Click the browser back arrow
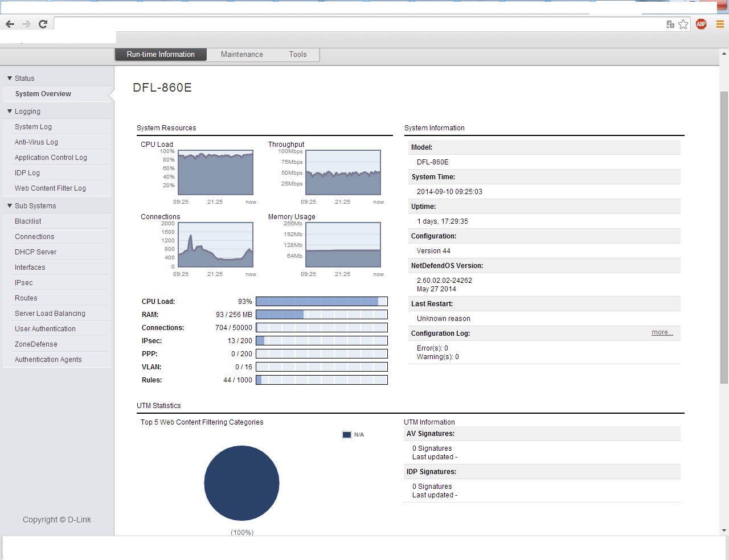This screenshot has height=560, width=729. pyautogui.click(x=10, y=24)
